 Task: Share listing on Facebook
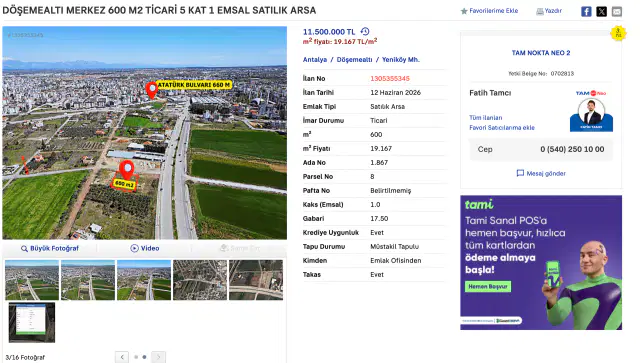(x=586, y=11)
